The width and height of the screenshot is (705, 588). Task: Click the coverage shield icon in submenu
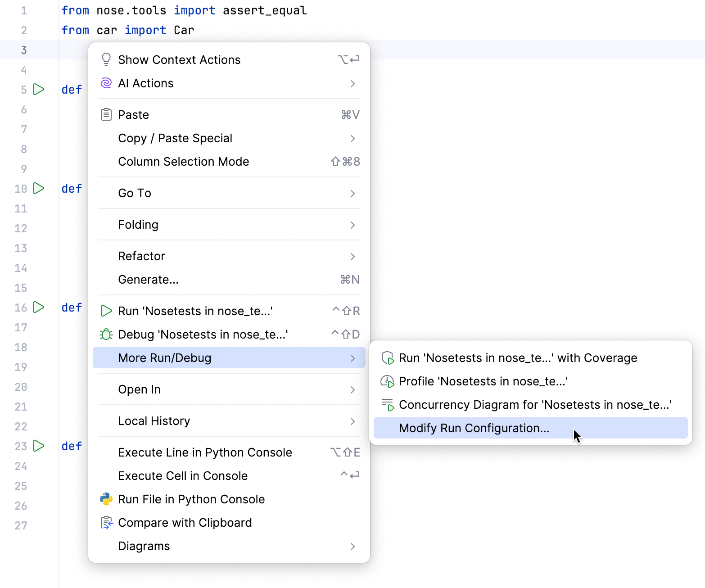387,358
